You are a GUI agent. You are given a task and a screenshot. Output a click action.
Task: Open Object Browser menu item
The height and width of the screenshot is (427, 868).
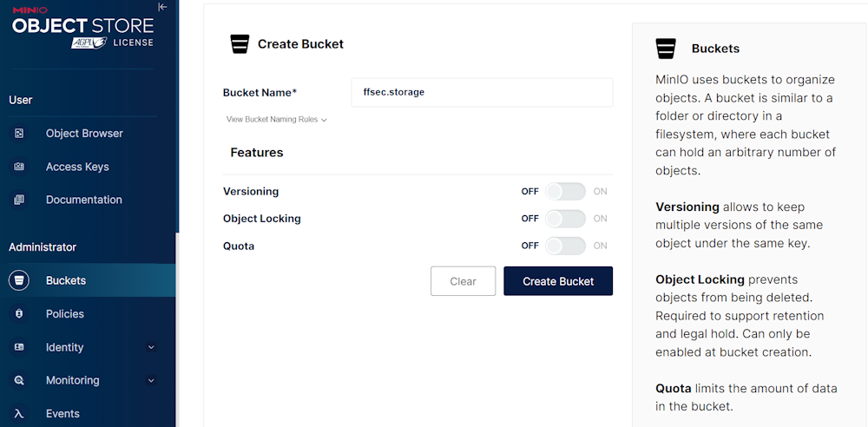84,134
